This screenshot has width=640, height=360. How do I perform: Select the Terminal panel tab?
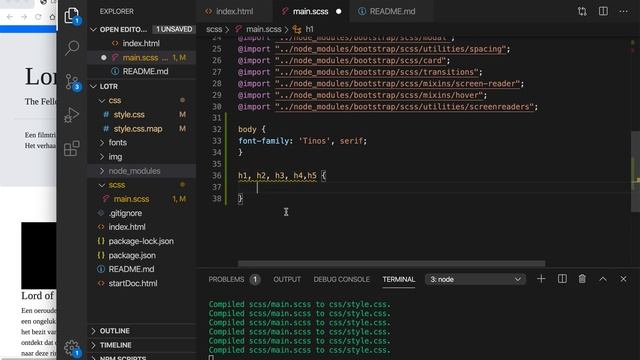pyautogui.click(x=398, y=279)
